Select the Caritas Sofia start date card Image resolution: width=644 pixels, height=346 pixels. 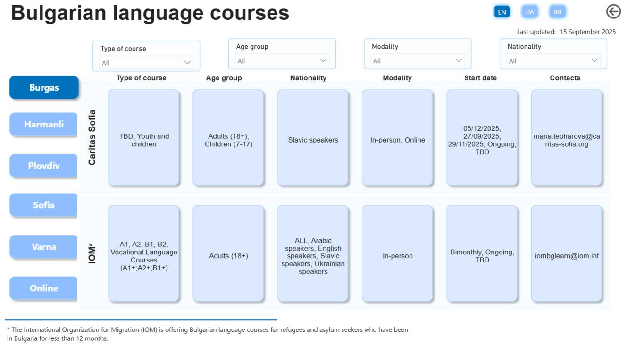point(482,138)
